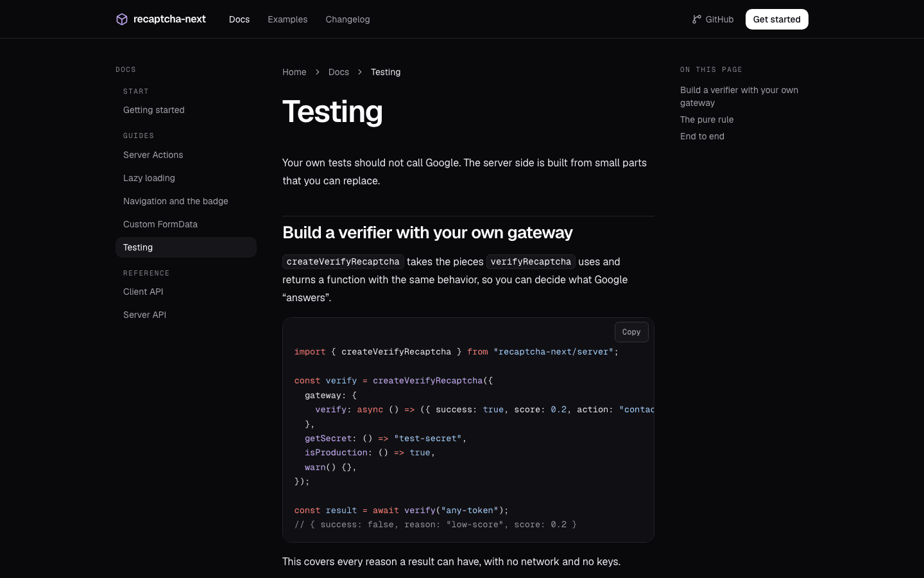Click the "recaptcha-next/server" import string
This screenshot has width=924, height=578.
click(553, 351)
